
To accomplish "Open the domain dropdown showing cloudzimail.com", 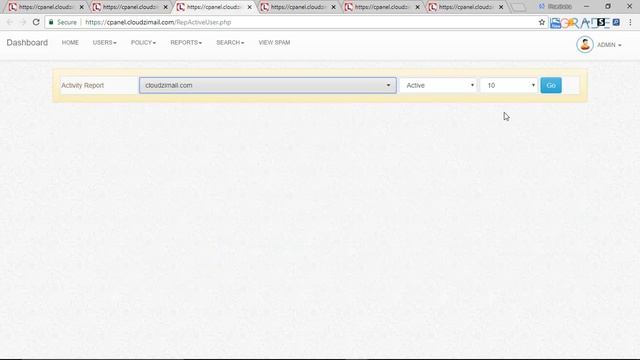I will (x=267, y=85).
